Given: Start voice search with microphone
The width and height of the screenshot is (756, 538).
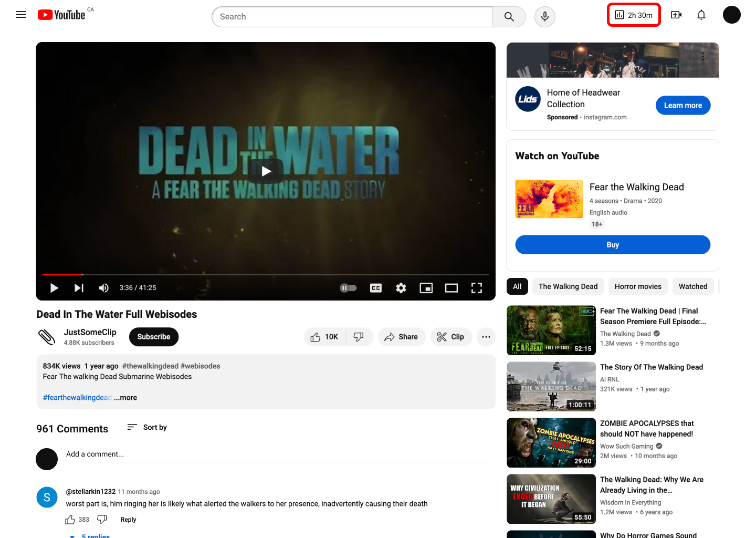Looking at the screenshot, I should tap(545, 17).
